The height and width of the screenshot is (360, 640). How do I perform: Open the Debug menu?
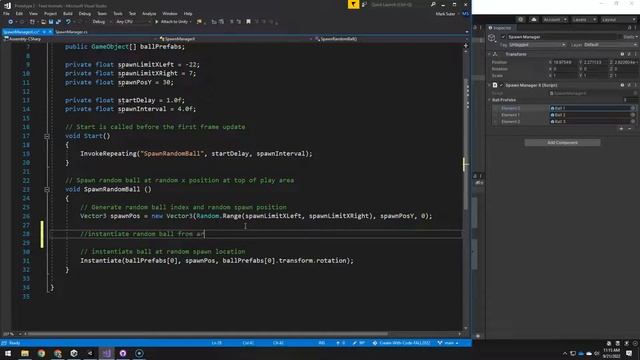coord(85,13)
